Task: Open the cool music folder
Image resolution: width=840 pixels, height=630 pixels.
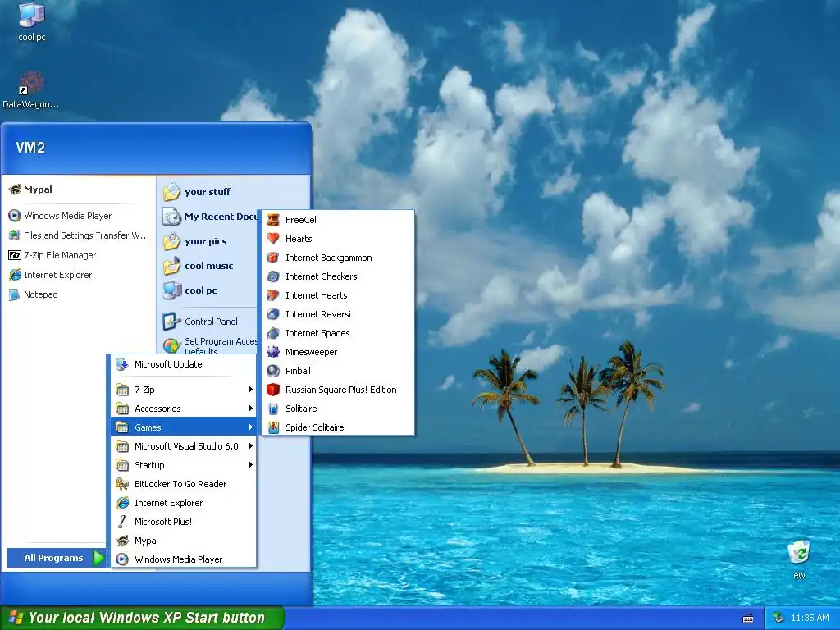Action: click(x=209, y=266)
